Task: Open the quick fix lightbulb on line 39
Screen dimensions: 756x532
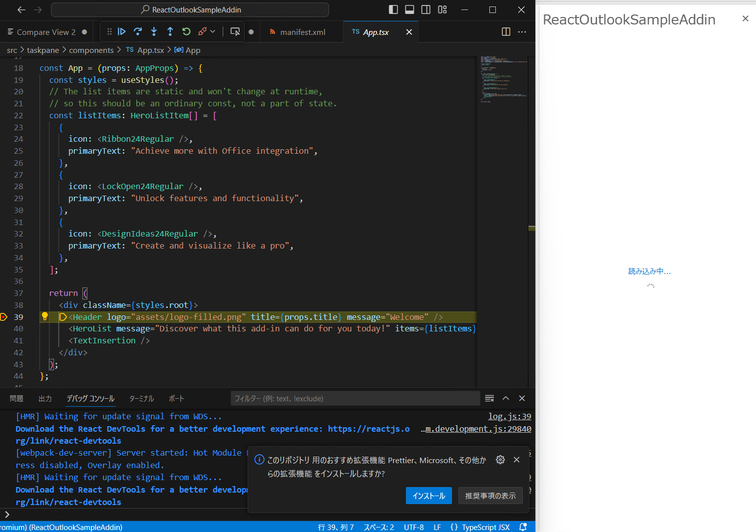Action: click(x=44, y=316)
